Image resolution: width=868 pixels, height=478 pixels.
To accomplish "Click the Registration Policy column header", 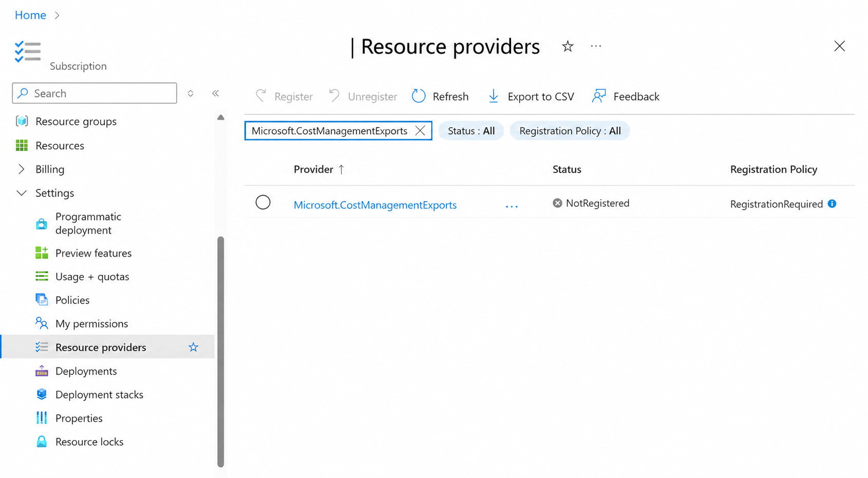I will point(773,169).
